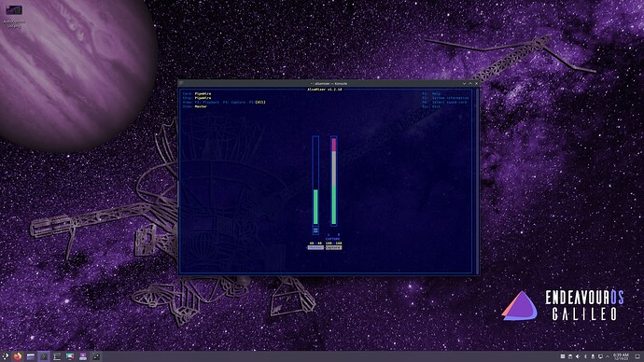Switch to the Konsole terminal taskbar icon
This screenshot has width=644, height=362.
44,356
